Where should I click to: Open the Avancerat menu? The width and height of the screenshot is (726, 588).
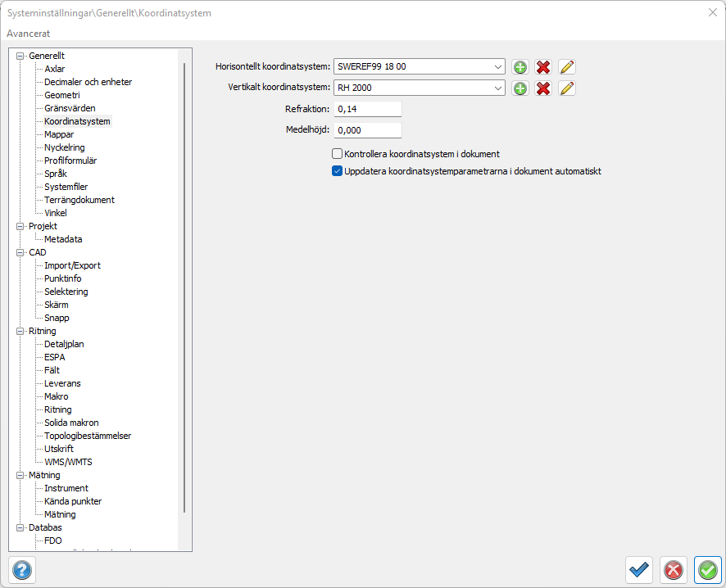click(x=29, y=34)
